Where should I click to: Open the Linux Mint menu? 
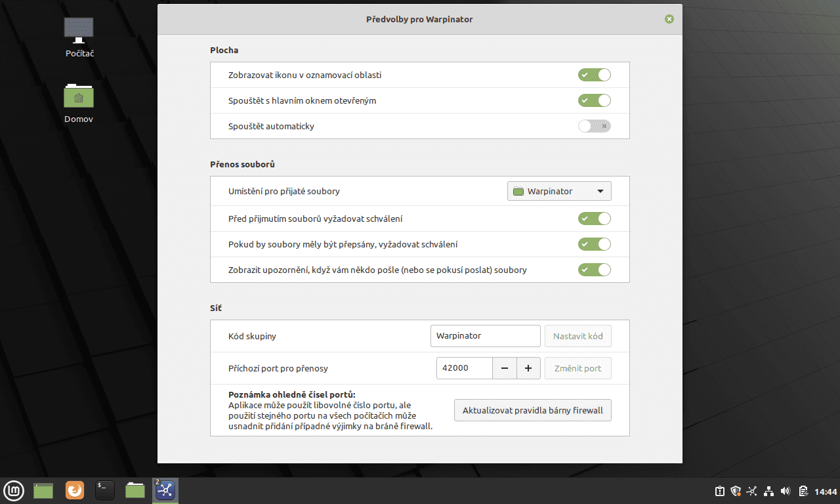(x=14, y=490)
